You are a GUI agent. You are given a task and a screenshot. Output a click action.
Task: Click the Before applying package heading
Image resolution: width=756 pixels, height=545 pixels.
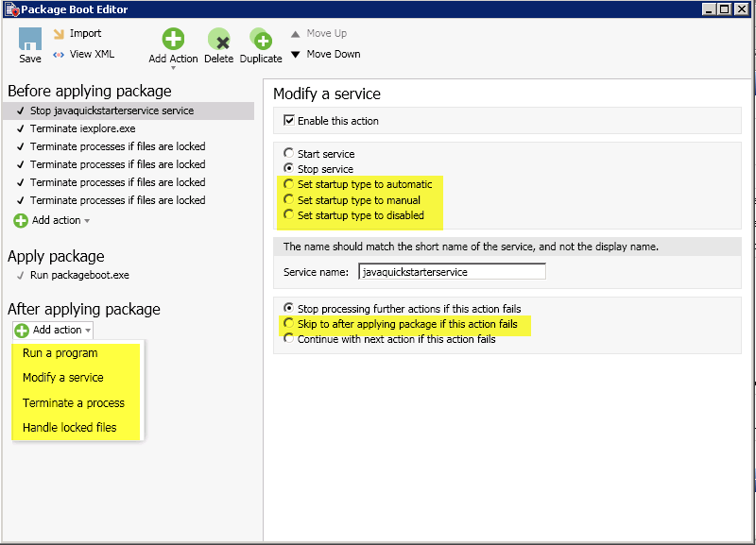pyautogui.click(x=90, y=91)
